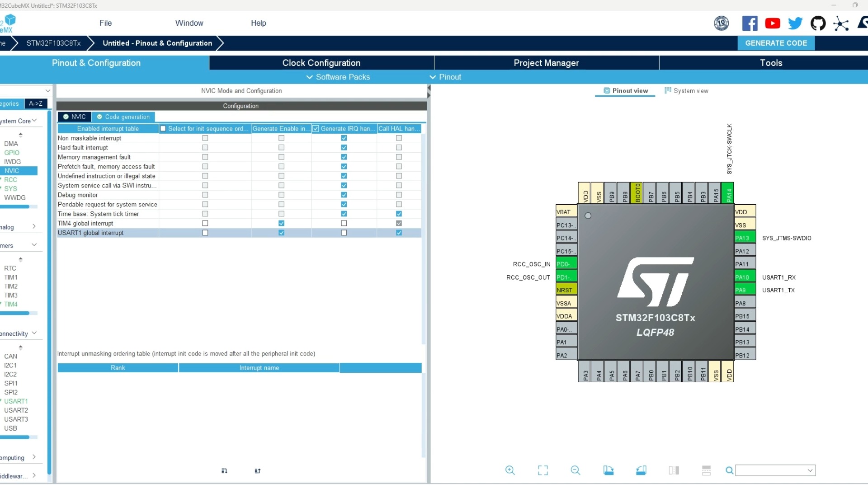868x488 pixels.
Task: Open the Code generation tab
Action: [123, 117]
